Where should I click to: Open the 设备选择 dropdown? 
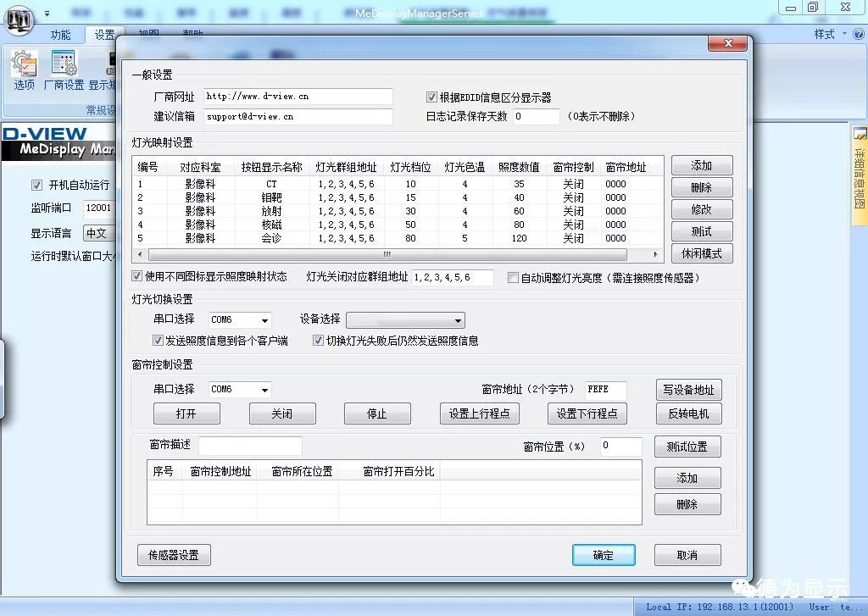[x=405, y=320]
